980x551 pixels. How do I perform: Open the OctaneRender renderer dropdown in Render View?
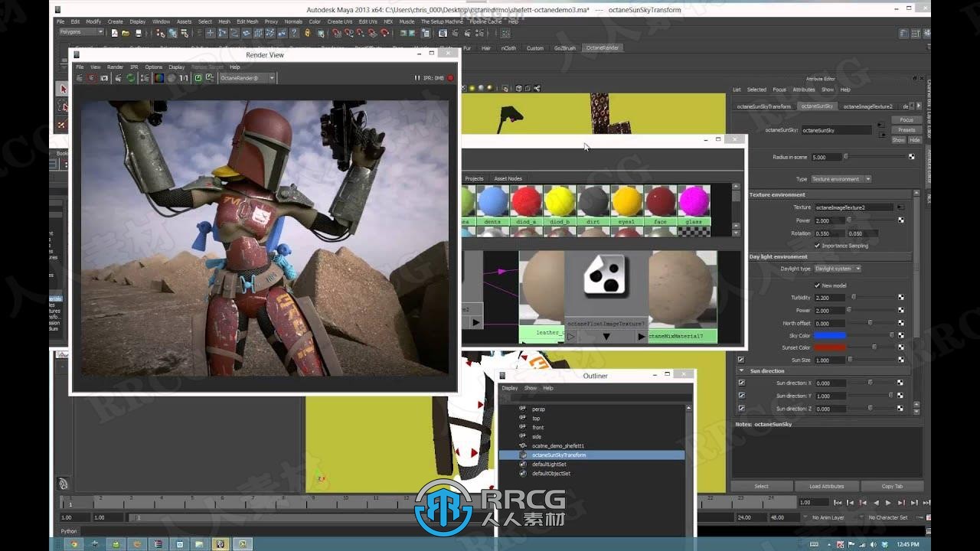click(247, 78)
